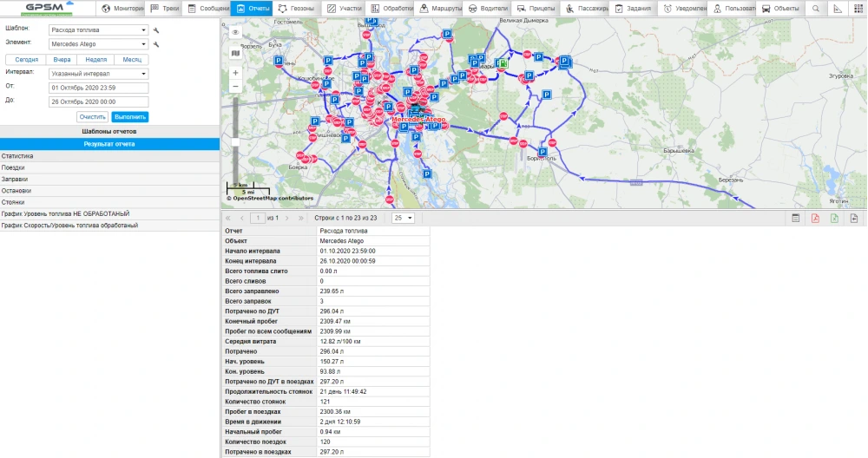Viewport: 868px width, 458px height.
Task: Open the Уведомления tab
Action: (683, 9)
